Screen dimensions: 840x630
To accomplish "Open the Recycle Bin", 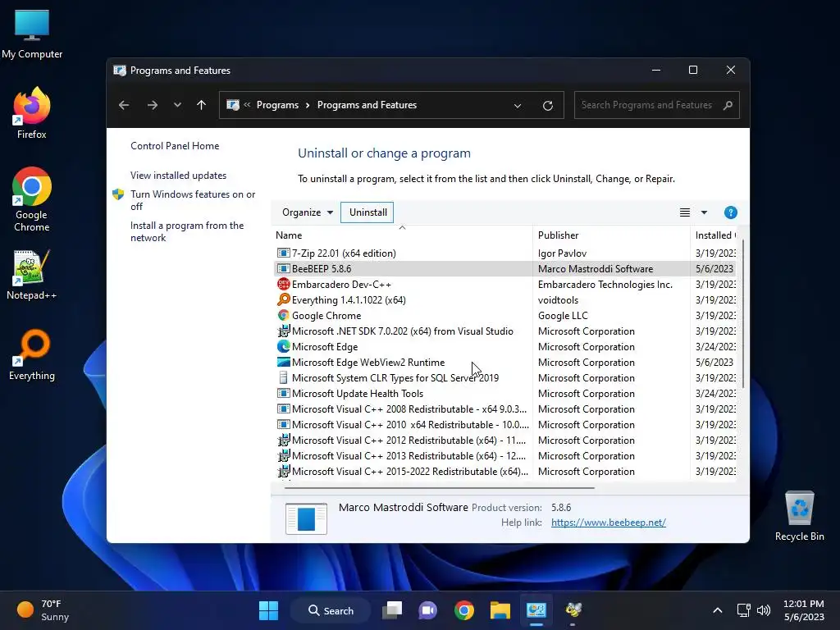I will (x=799, y=515).
